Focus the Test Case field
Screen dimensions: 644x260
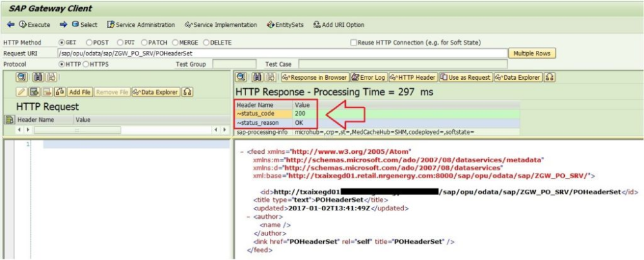tap(402, 64)
